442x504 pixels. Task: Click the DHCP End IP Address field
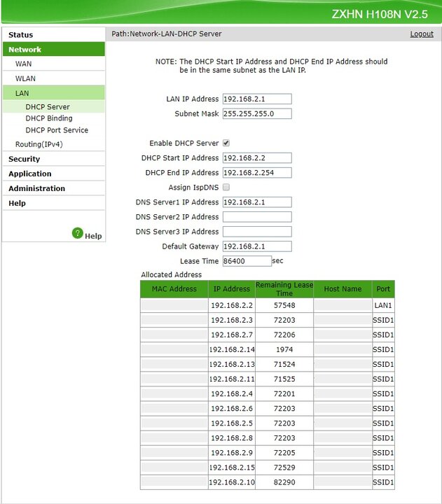click(x=257, y=173)
